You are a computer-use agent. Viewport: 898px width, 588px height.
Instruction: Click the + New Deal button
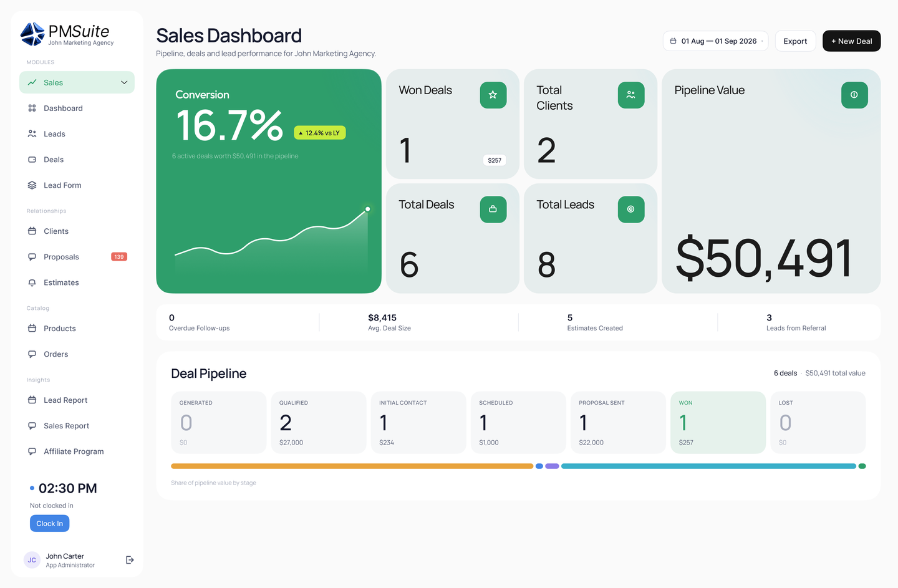[x=851, y=41]
